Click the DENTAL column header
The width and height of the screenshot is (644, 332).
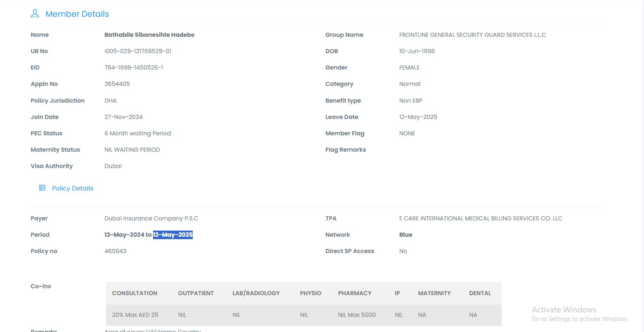[x=480, y=293]
